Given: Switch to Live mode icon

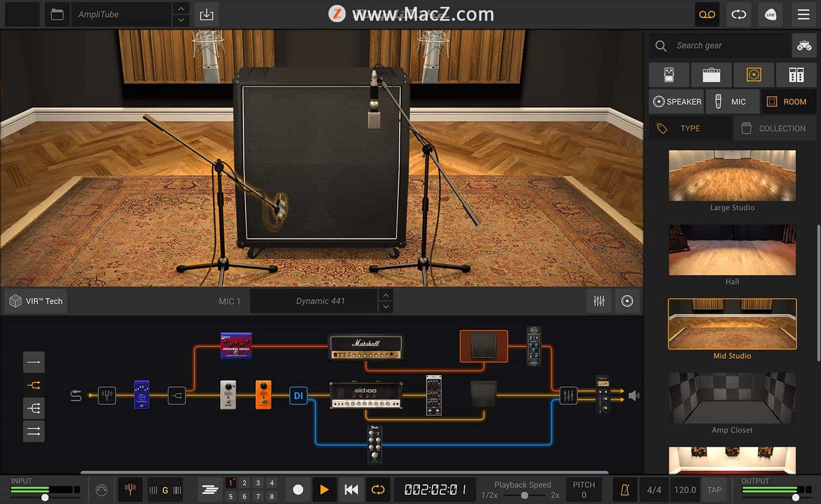Looking at the screenshot, I should [771, 15].
